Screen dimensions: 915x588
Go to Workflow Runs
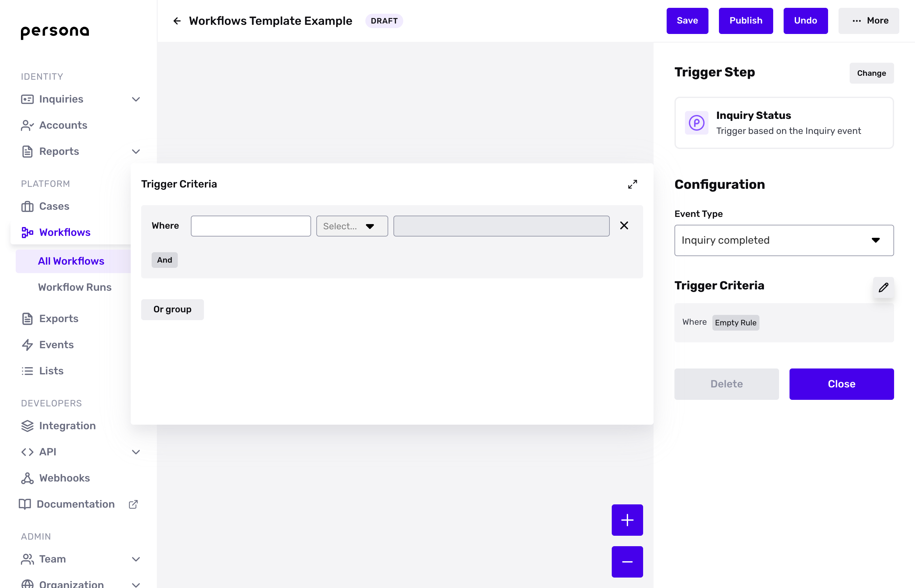[x=75, y=287]
